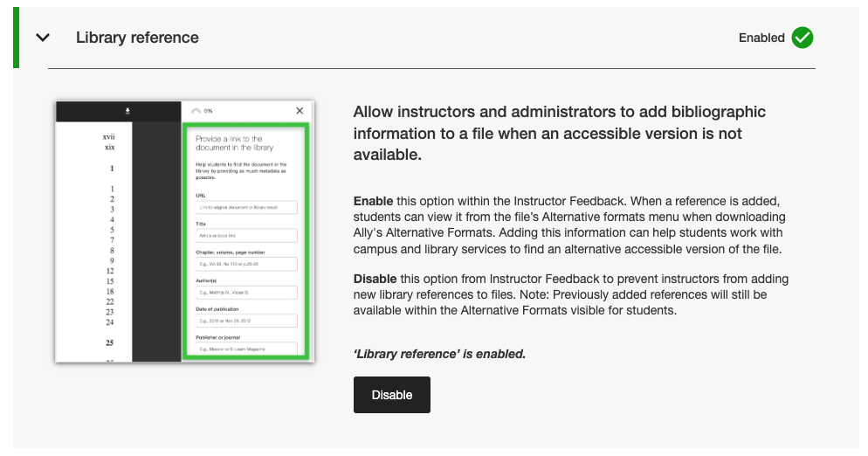Click the Disable button
This screenshot has width=868, height=456.
[391, 395]
